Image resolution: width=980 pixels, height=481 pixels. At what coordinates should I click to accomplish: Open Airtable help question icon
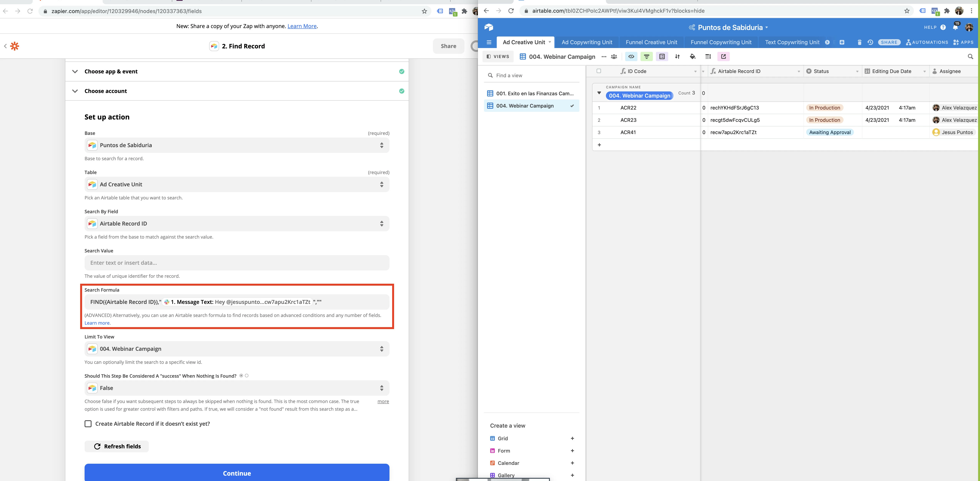(x=943, y=27)
